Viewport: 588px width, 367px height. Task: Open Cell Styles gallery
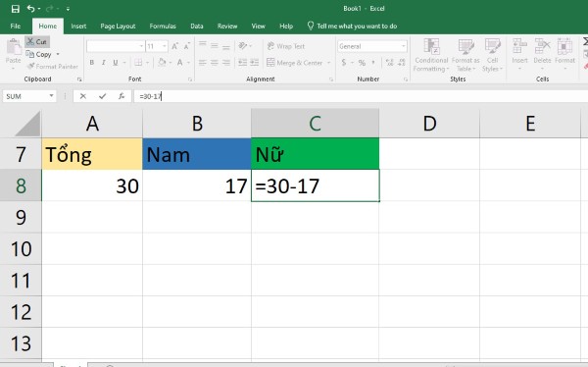click(492, 55)
